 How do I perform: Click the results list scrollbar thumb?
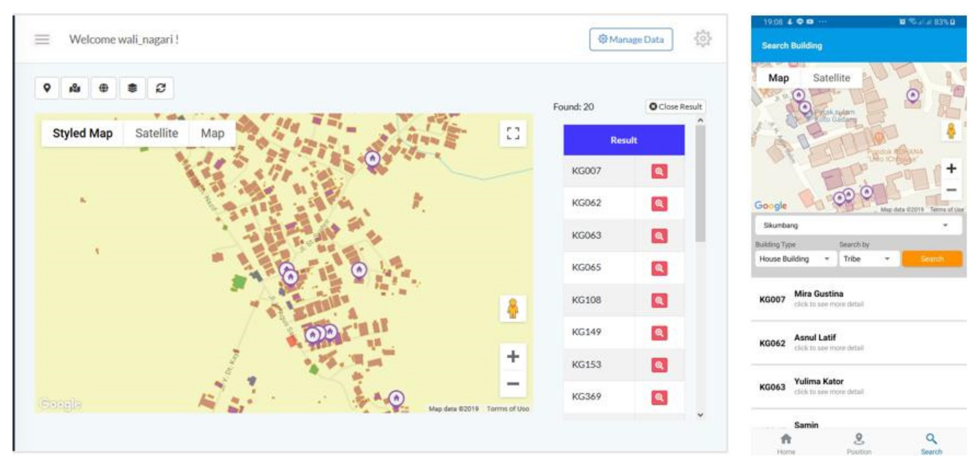click(x=700, y=183)
